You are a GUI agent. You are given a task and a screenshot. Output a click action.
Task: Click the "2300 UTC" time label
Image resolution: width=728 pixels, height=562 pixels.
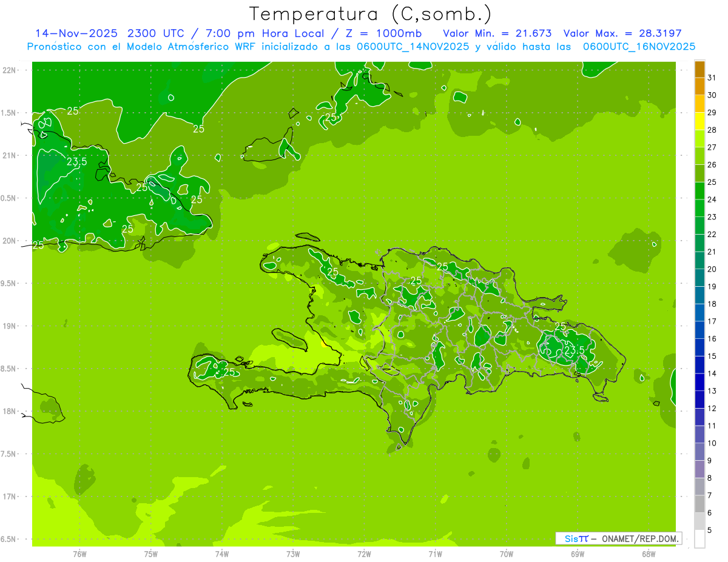156,33
